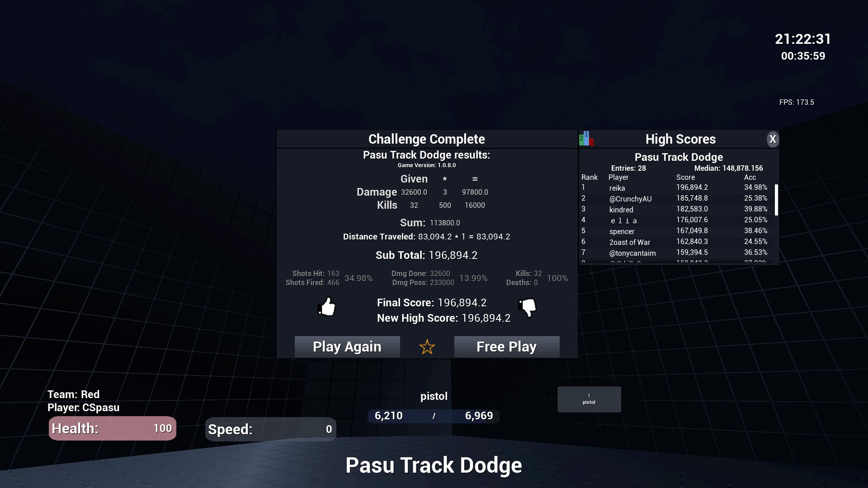Click the clock showing 21:22:31
Viewport: 868px width, 488px height.
(x=803, y=39)
